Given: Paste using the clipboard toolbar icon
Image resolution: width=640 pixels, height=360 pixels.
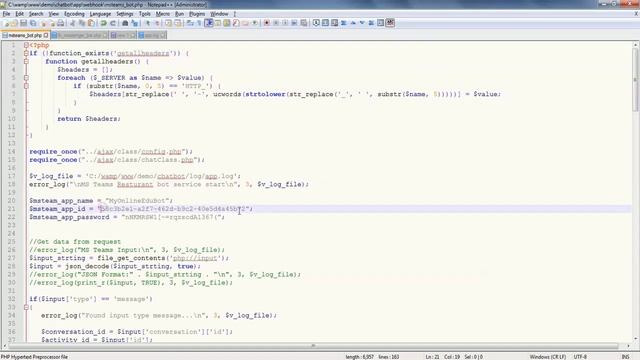Looking at the screenshot, I should pyautogui.click(x=91, y=23).
